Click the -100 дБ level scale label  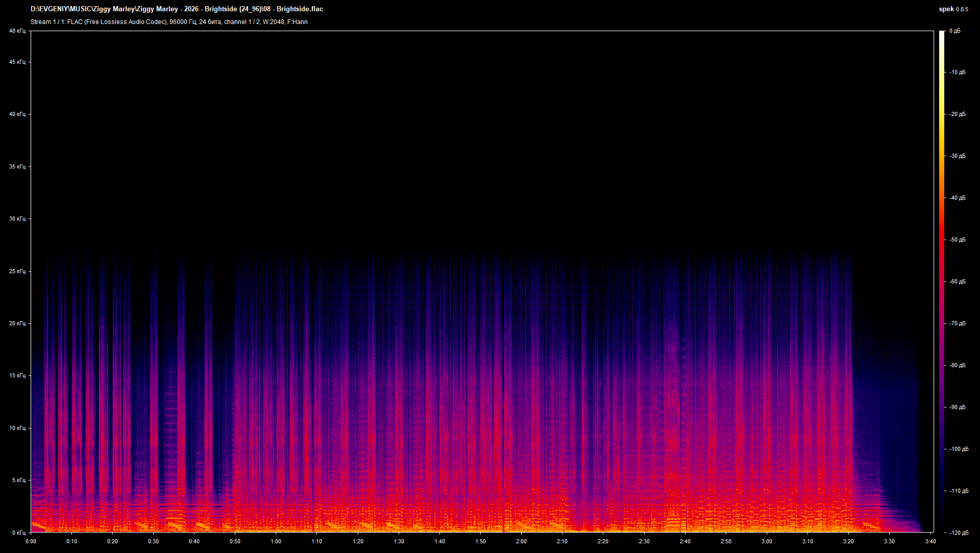tap(959, 449)
